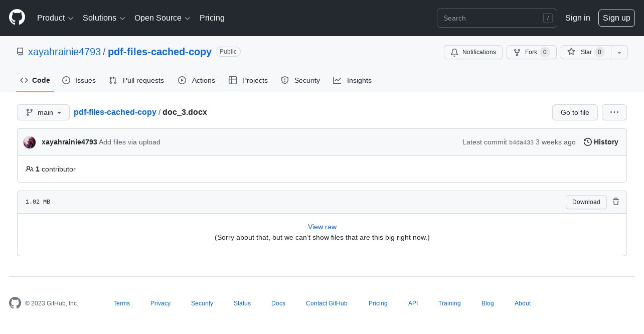Open the three-dots more options menu
The height and width of the screenshot is (334, 644).
(x=614, y=112)
